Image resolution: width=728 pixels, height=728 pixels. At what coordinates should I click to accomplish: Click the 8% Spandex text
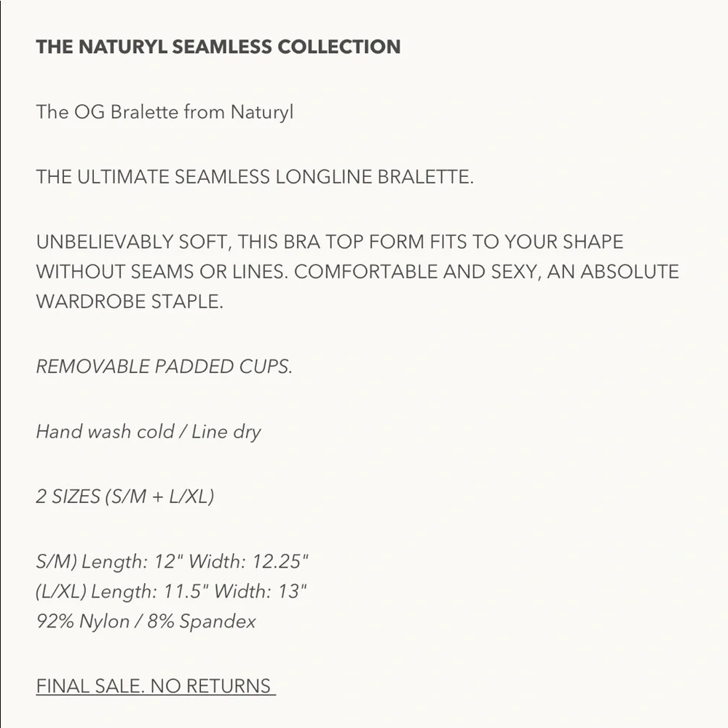pos(202,622)
